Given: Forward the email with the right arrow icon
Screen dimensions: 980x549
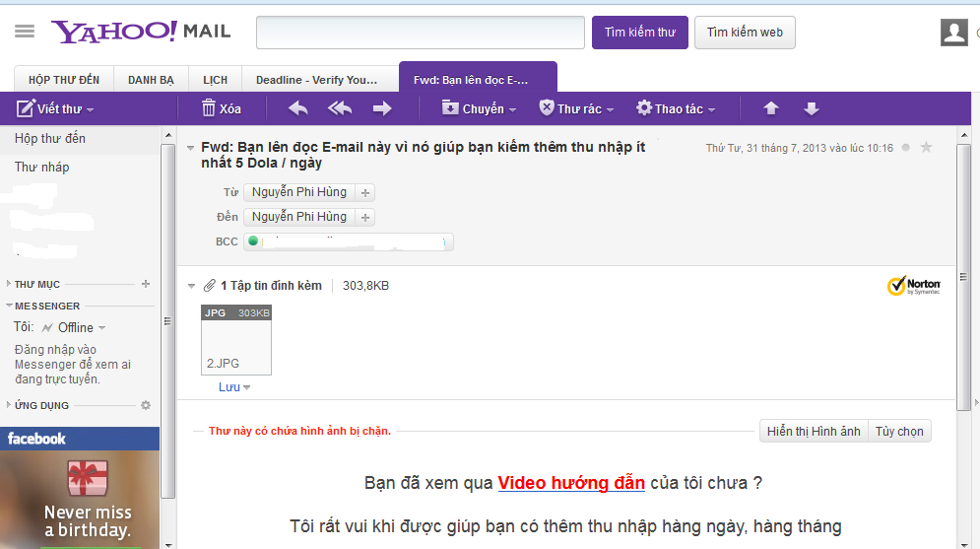Looking at the screenshot, I should 382,108.
